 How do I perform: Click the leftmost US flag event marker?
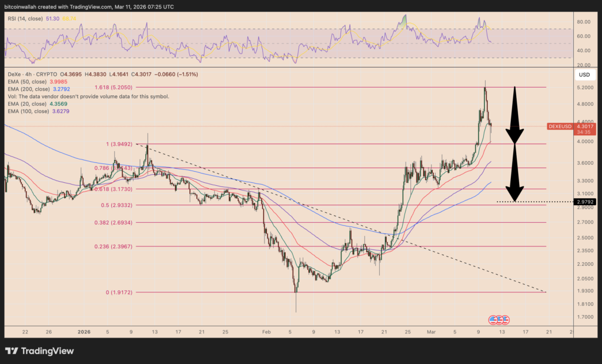pyautogui.click(x=493, y=319)
